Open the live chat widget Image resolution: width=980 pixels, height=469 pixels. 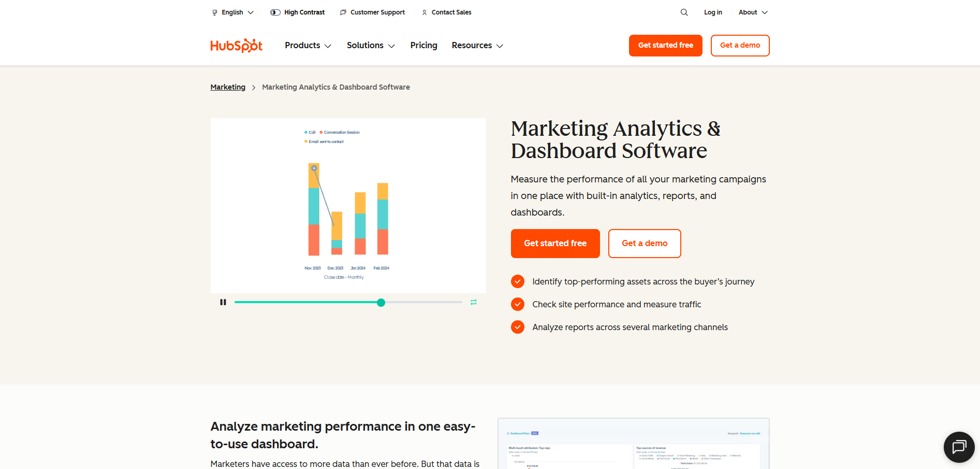(x=959, y=447)
